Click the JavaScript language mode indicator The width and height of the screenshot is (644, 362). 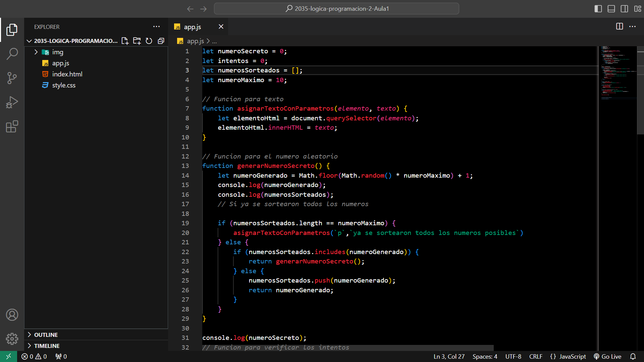point(572,357)
